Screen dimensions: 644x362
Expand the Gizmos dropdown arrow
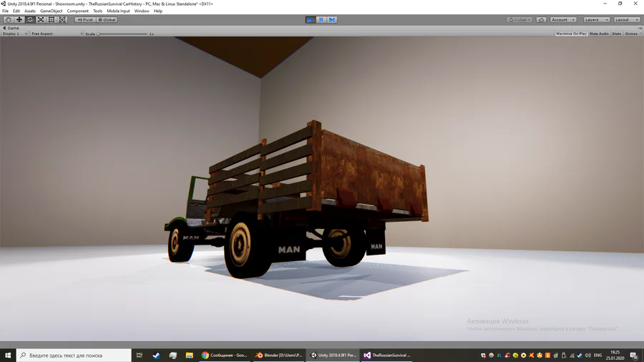pyautogui.click(x=640, y=34)
